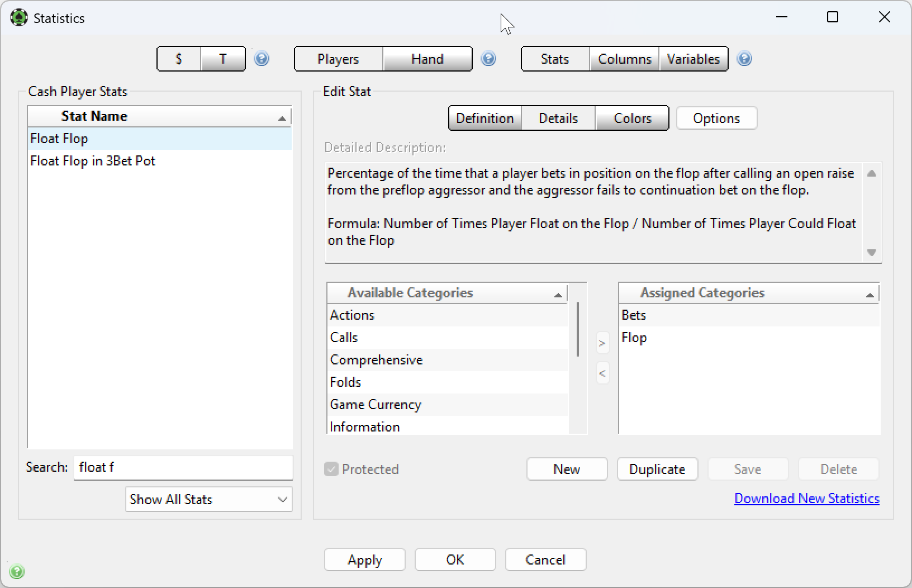Open the Columns tab
The height and width of the screenshot is (588, 912).
[625, 59]
